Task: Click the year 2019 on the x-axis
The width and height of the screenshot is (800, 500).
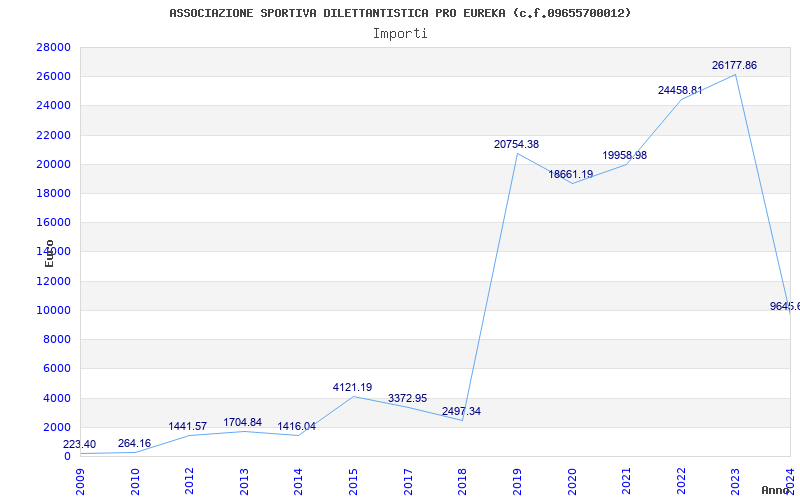Action: pos(517,481)
